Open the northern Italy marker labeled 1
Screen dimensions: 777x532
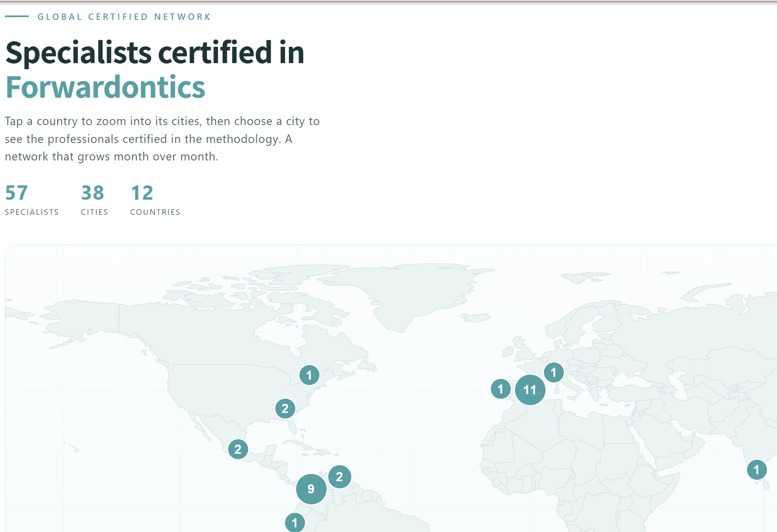coord(553,373)
